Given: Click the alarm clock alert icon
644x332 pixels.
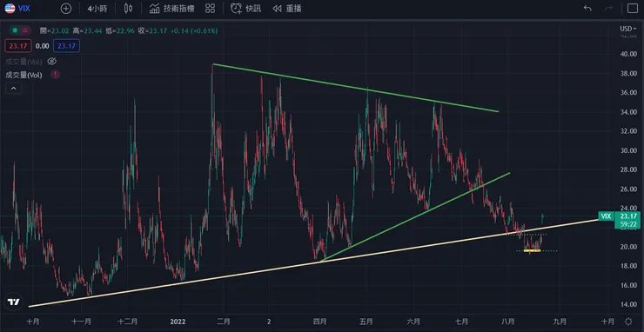Looking at the screenshot, I should click(236, 8).
